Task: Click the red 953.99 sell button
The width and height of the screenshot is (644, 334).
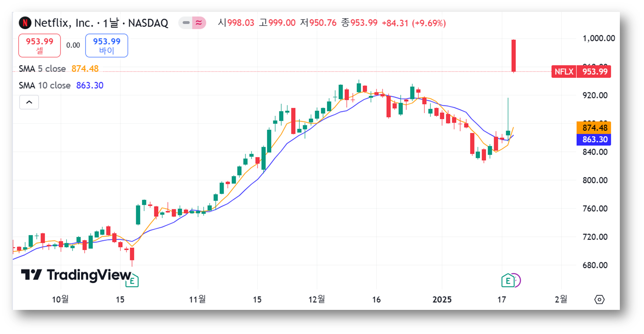Action: point(40,46)
